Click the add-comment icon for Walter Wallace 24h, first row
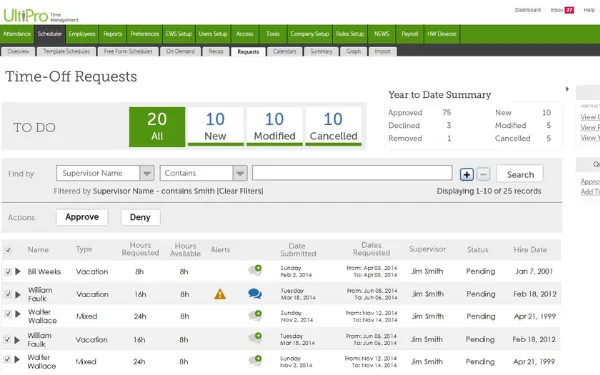The height and width of the screenshot is (375, 600). [x=255, y=315]
